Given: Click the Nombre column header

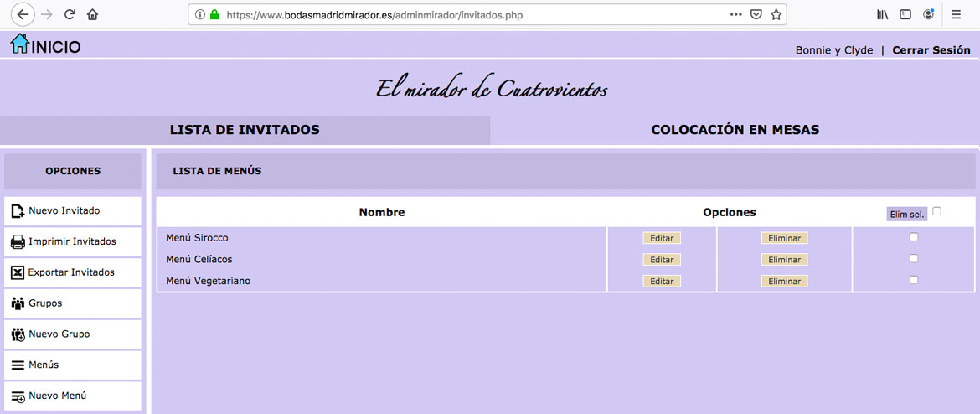Looking at the screenshot, I should [x=382, y=213].
